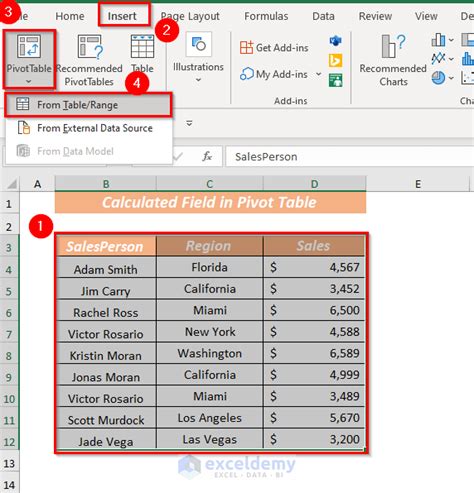Expand column chart dropdown arrow
This screenshot has width=474, height=493.
point(451,40)
